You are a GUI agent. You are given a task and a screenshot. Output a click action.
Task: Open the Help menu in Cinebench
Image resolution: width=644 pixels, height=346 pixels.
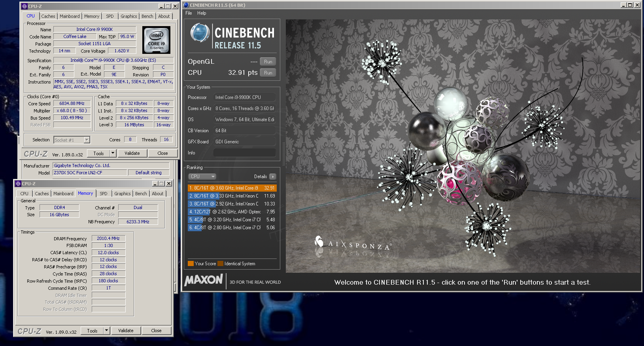(x=202, y=13)
